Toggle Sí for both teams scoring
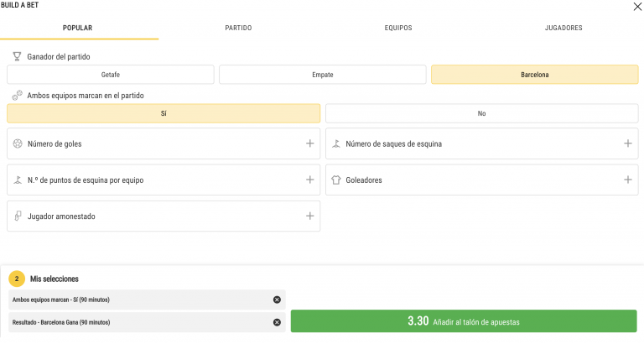 click(164, 113)
